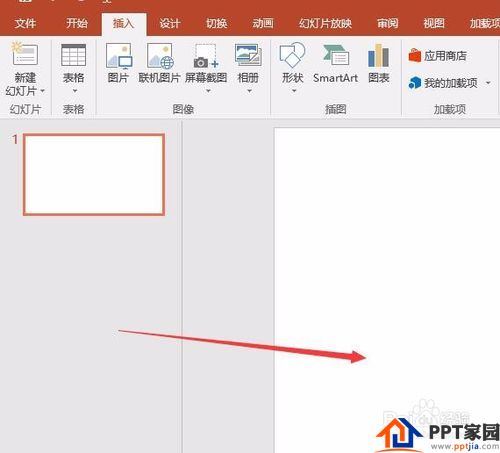Click the Screenshot (屏幕截图) camera icon

point(206,56)
